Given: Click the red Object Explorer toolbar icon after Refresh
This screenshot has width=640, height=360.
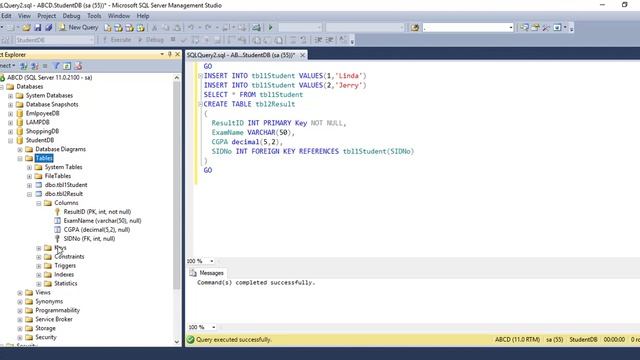Looking at the screenshot, I should (78, 66).
